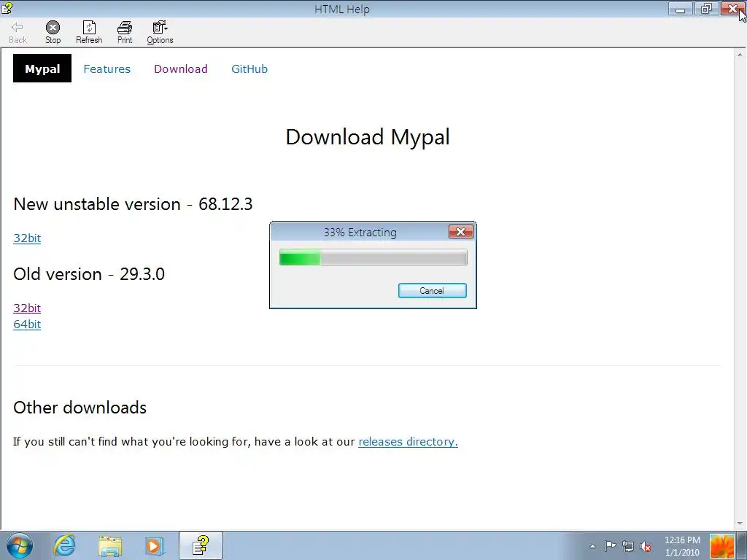Open the GitHub link in navigation
This screenshot has height=560, width=747.
point(249,69)
